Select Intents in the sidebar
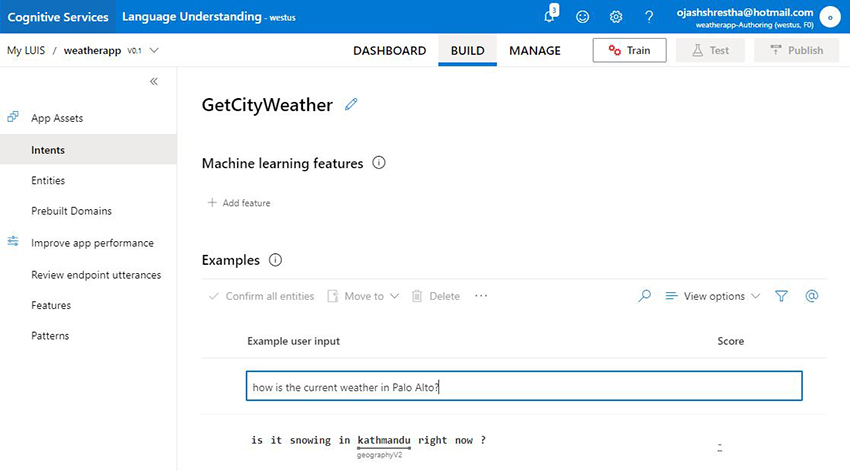 (x=88, y=150)
